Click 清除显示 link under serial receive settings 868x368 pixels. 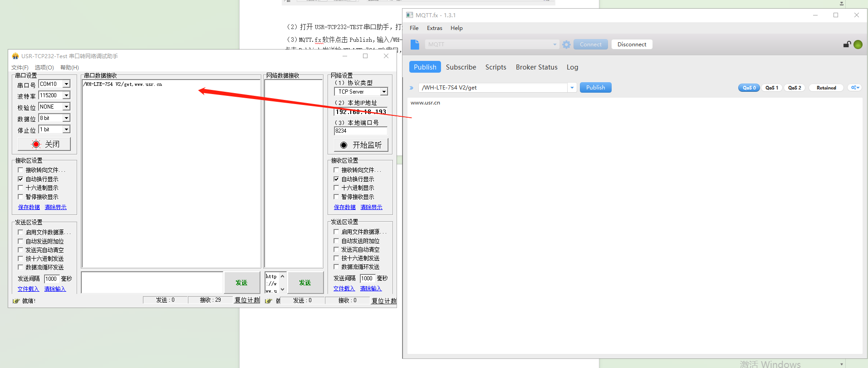tap(55, 207)
